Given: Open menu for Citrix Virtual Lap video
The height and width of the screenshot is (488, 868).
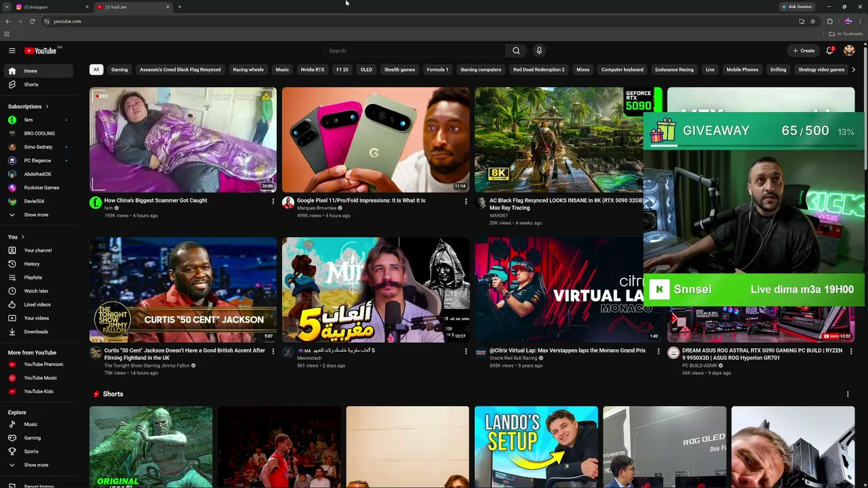Looking at the screenshot, I should (658, 351).
